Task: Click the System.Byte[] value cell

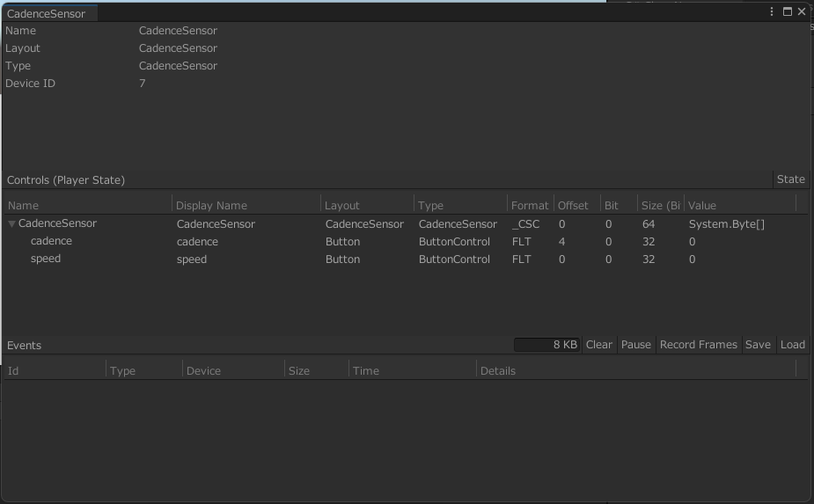Action: pos(726,224)
